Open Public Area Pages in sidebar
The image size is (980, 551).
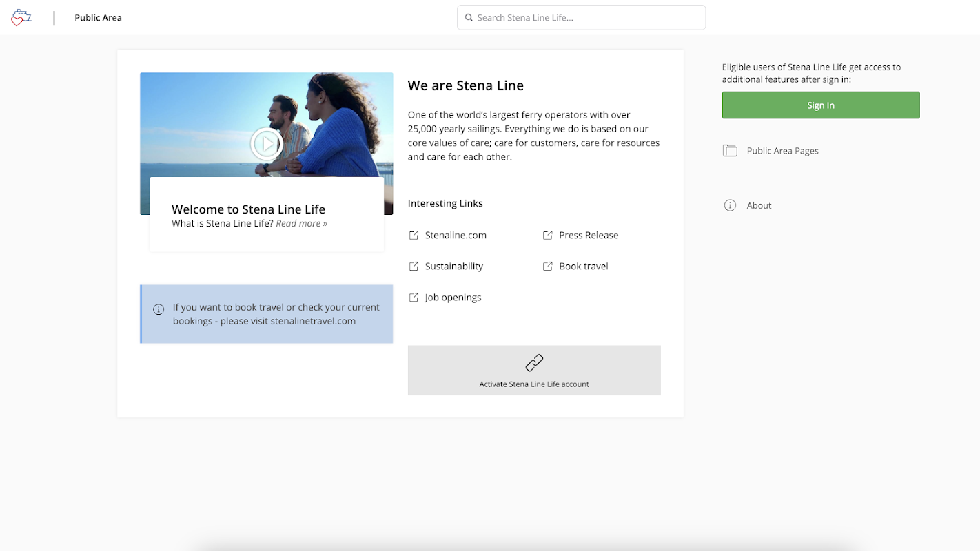tap(782, 151)
